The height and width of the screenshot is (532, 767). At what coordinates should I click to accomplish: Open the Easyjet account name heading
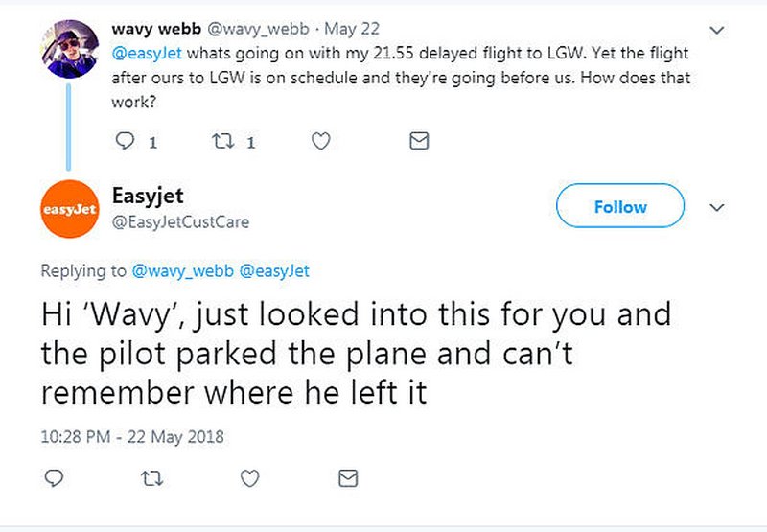click(148, 197)
